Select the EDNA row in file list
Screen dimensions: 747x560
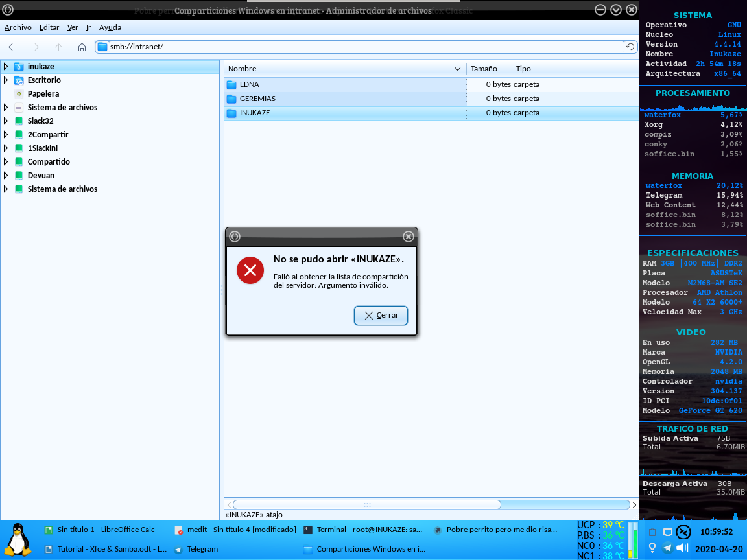[x=431, y=85]
